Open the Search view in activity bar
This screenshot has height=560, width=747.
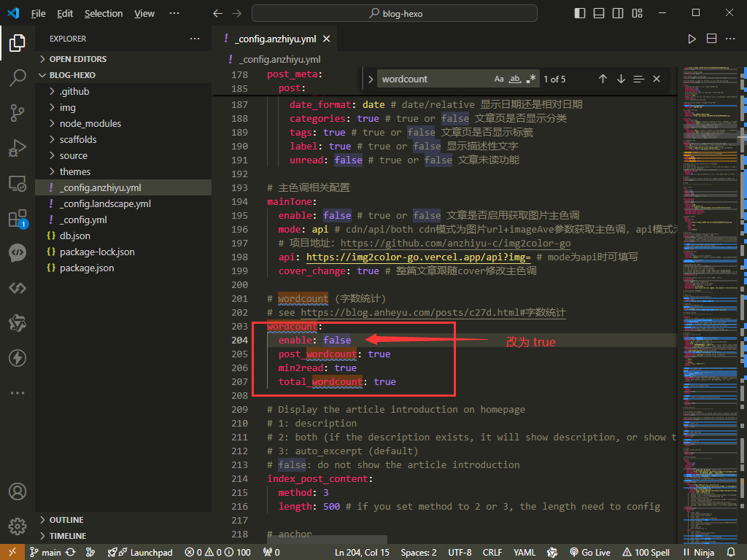[x=17, y=77]
